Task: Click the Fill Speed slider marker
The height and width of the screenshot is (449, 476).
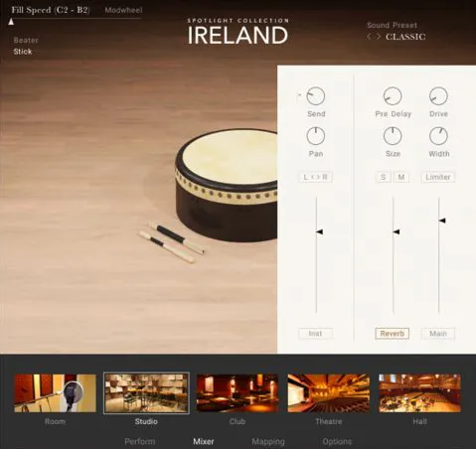Action: coord(11,22)
